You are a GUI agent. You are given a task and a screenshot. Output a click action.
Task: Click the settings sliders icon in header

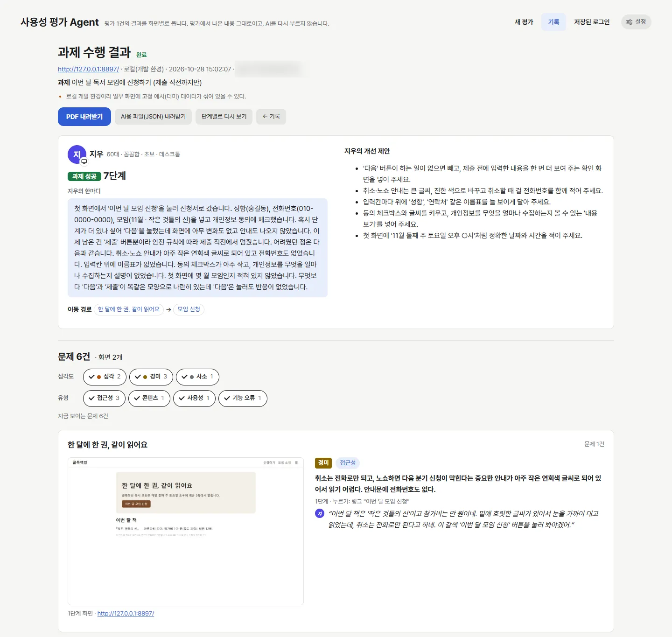coord(629,22)
